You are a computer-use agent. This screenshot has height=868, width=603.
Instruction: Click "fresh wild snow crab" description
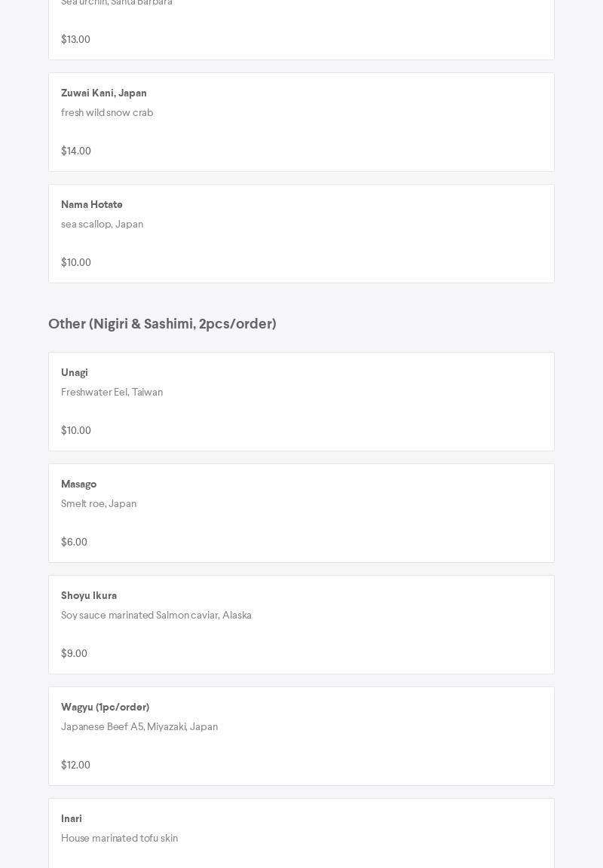[107, 113]
